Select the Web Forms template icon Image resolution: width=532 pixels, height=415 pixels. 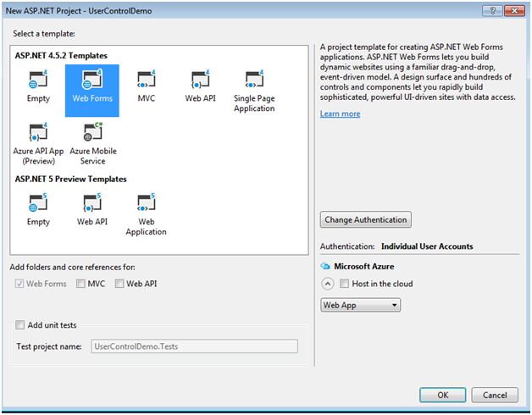tap(92, 80)
